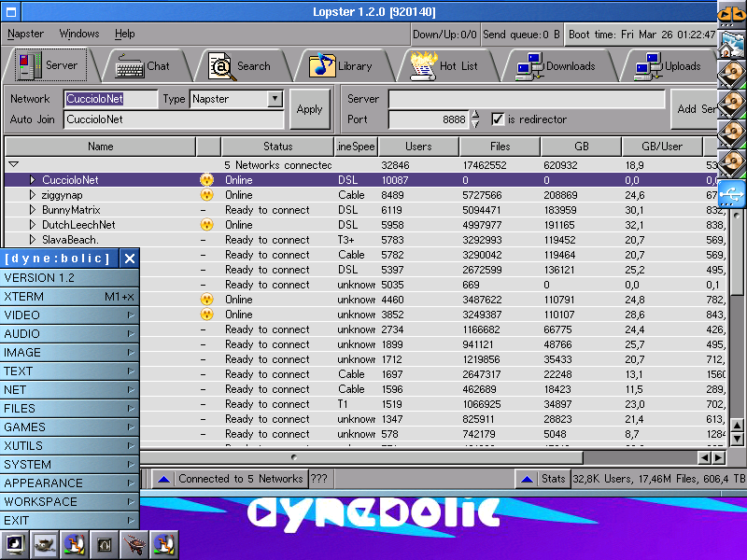Image resolution: width=747 pixels, height=560 pixels.
Task: Collapse the "5 Networks connected" root row
Action: point(13,165)
